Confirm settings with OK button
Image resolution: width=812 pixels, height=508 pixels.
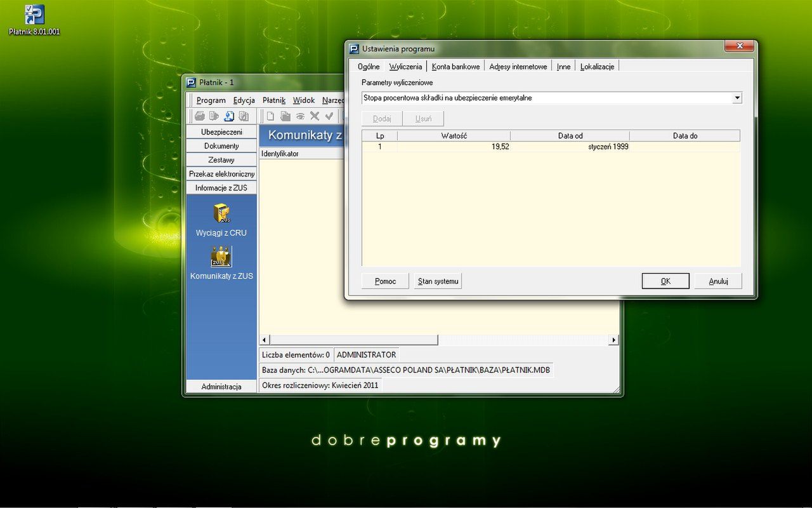[665, 281]
